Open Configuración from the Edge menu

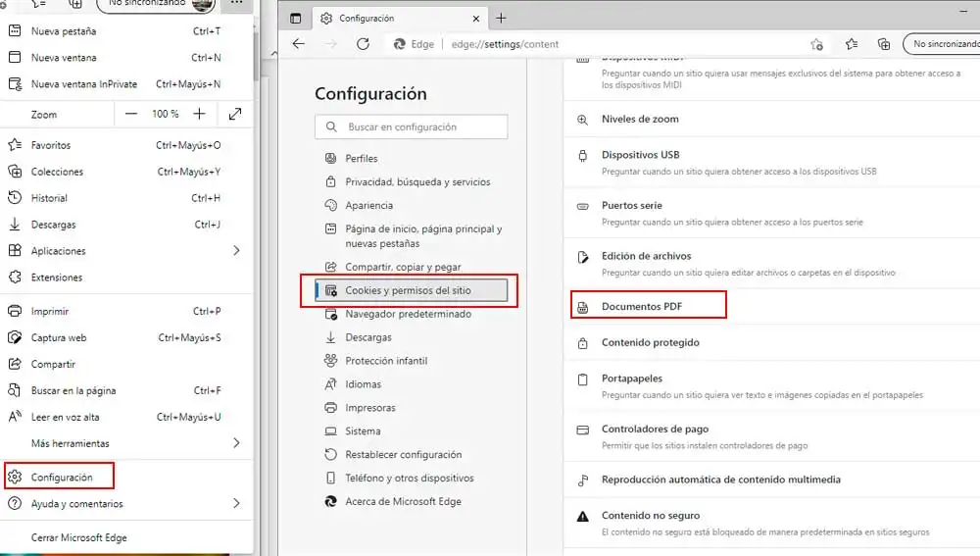(x=60, y=477)
